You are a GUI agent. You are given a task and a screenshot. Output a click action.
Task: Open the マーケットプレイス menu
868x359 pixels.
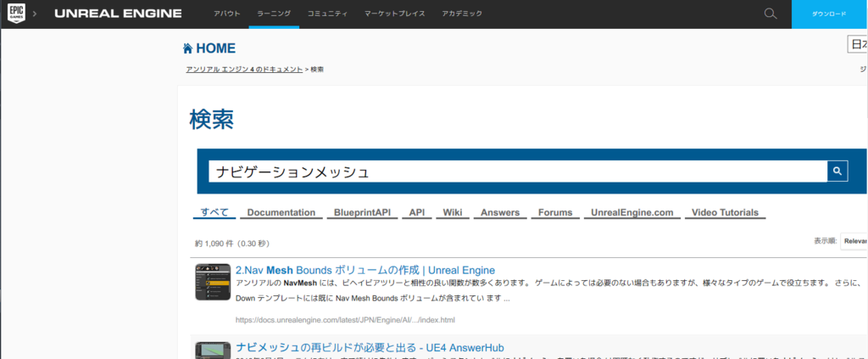click(395, 14)
